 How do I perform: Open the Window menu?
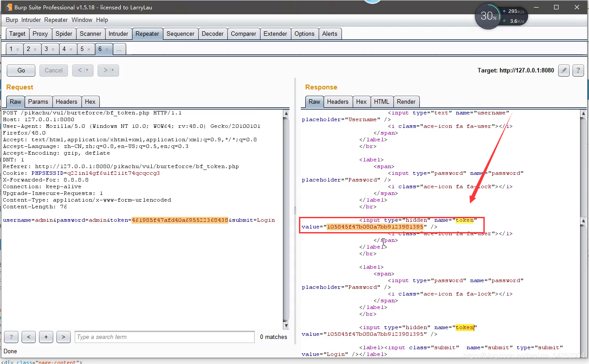82,20
